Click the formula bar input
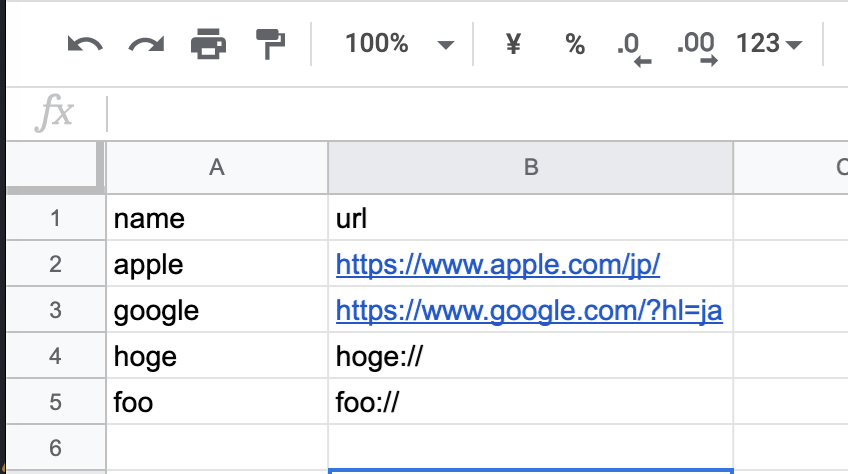 478,114
